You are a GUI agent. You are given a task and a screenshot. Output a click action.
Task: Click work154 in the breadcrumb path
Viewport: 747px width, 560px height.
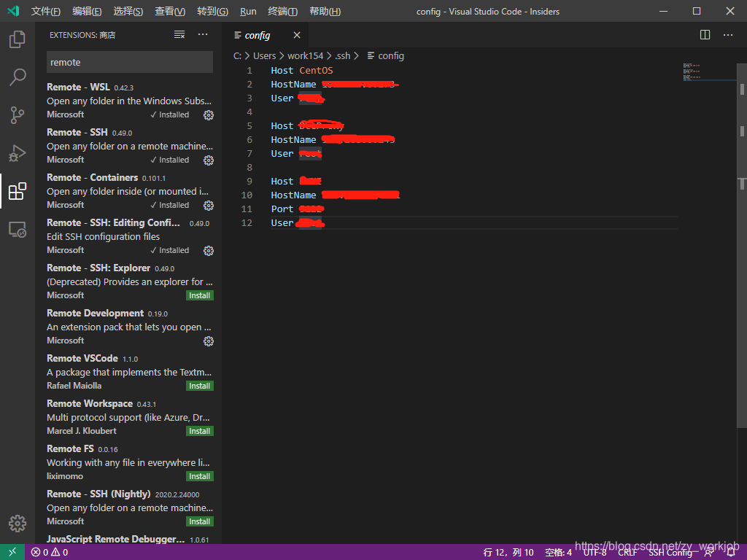306,55
